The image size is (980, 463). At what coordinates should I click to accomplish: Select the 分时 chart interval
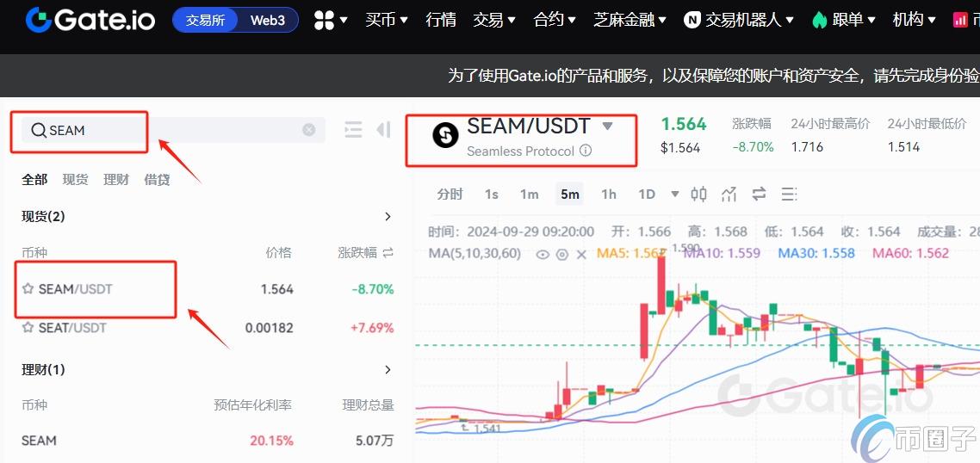450,194
